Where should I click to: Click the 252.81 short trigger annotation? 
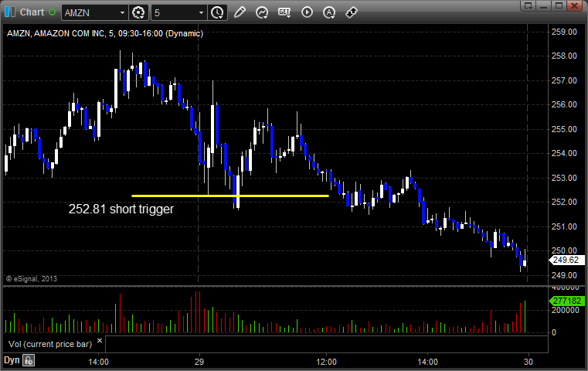click(x=121, y=209)
